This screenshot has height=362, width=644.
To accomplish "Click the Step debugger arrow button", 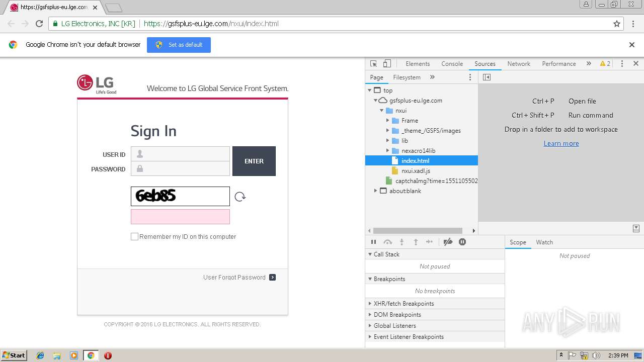I will [x=429, y=242].
